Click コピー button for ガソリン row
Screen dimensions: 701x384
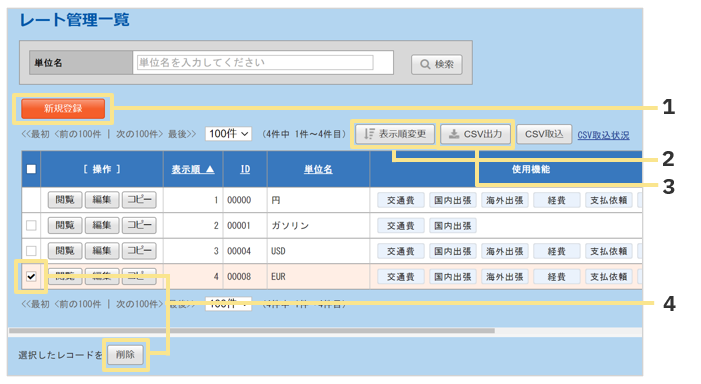click(139, 225)
